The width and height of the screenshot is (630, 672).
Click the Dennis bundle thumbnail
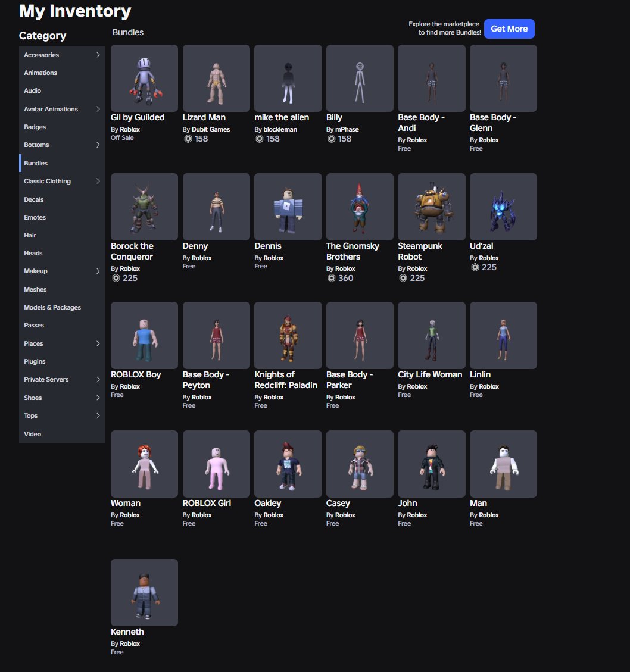[288, 207]
